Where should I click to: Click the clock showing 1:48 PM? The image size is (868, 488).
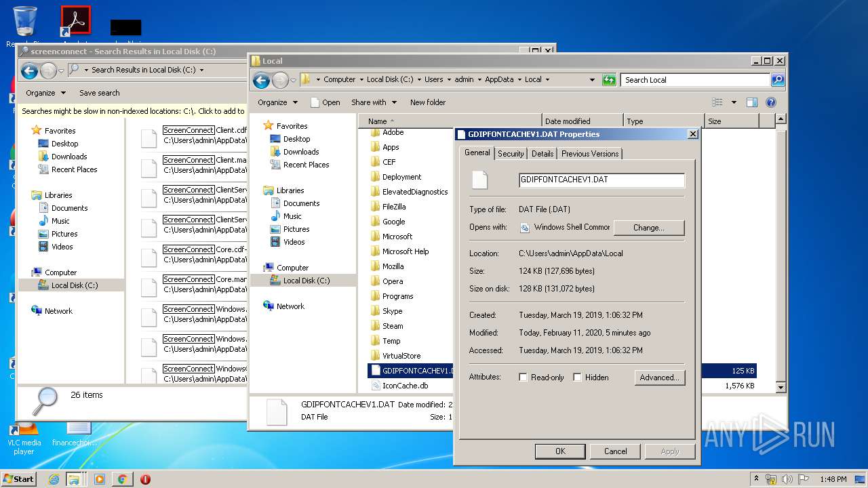(x=833, y=479)
